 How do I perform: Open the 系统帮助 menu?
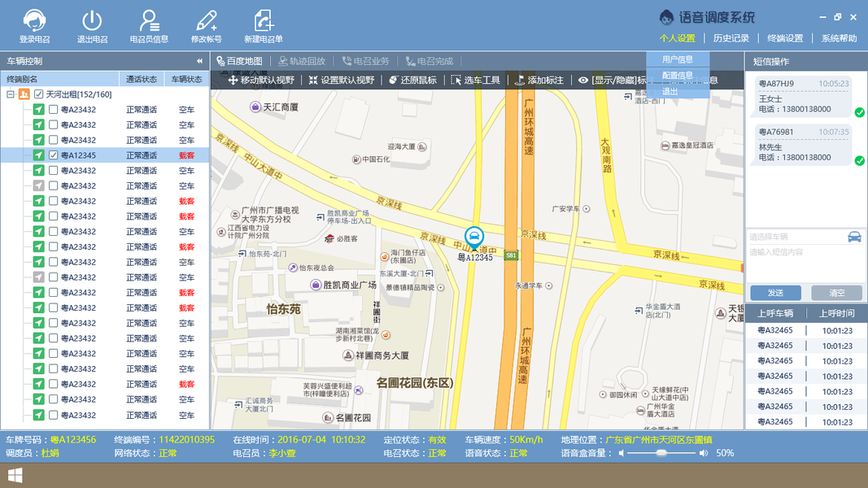[839, 38]
